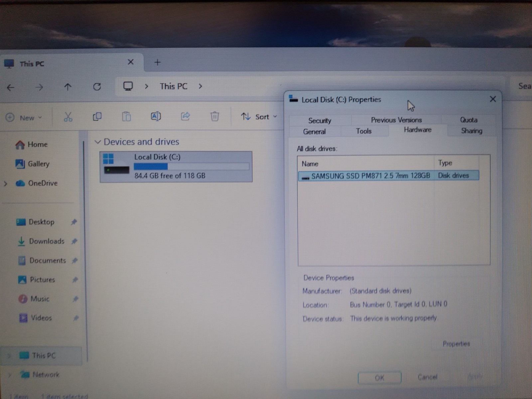
Task: Select the SAMSUNG SSD PM871 drive row
Action: coord(389,176)
